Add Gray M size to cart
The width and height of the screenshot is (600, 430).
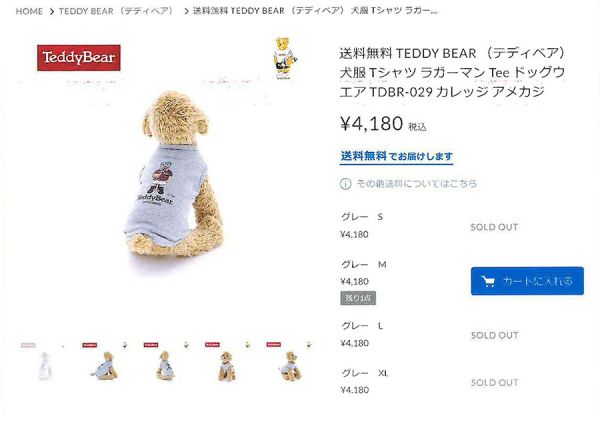click(527, 281)
